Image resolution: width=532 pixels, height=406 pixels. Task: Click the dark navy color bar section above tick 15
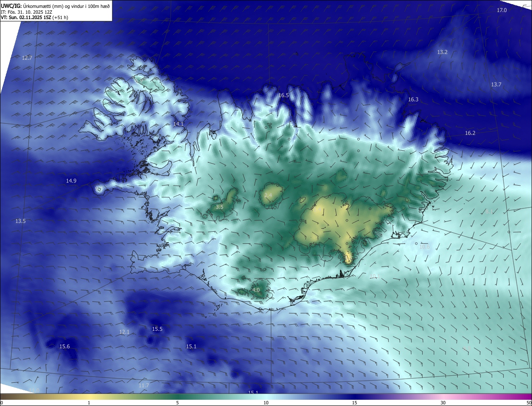pos(355,396)
